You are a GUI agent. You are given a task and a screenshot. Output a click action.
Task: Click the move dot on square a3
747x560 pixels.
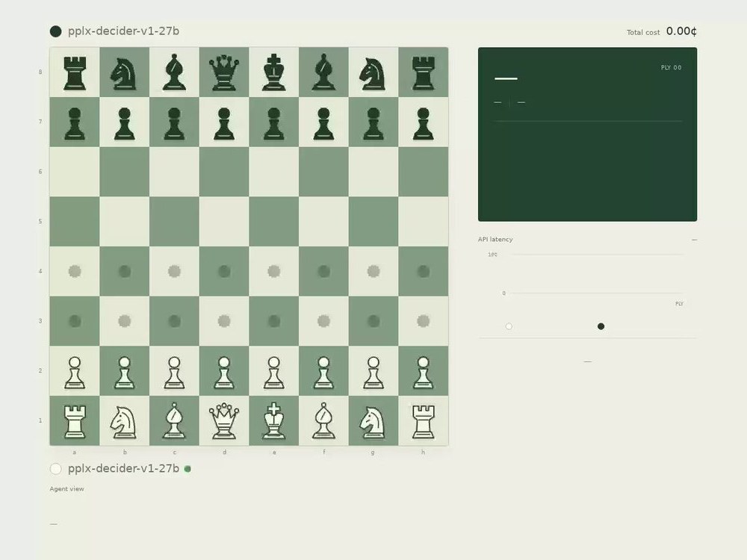75,321
